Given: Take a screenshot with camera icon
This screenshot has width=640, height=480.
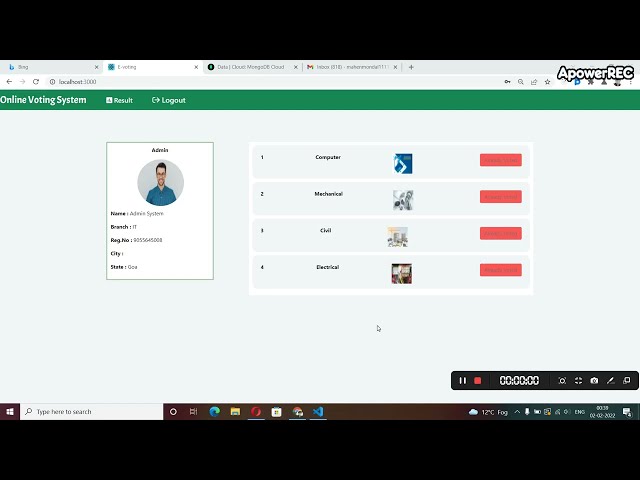Looking at the screenshot, I should [x=594, y=380].
